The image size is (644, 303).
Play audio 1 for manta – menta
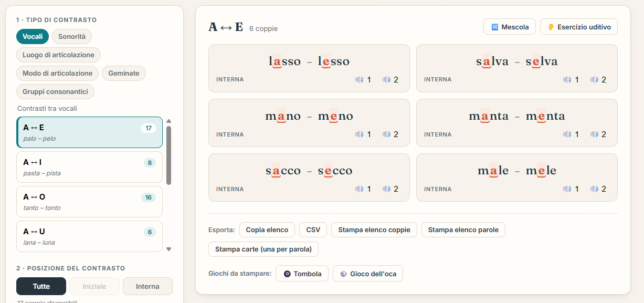click(571, 134)
